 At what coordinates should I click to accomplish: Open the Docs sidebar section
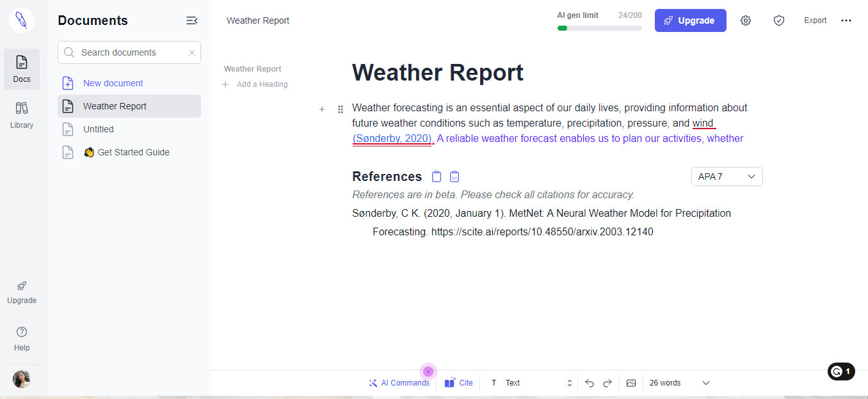pos(22,69)
